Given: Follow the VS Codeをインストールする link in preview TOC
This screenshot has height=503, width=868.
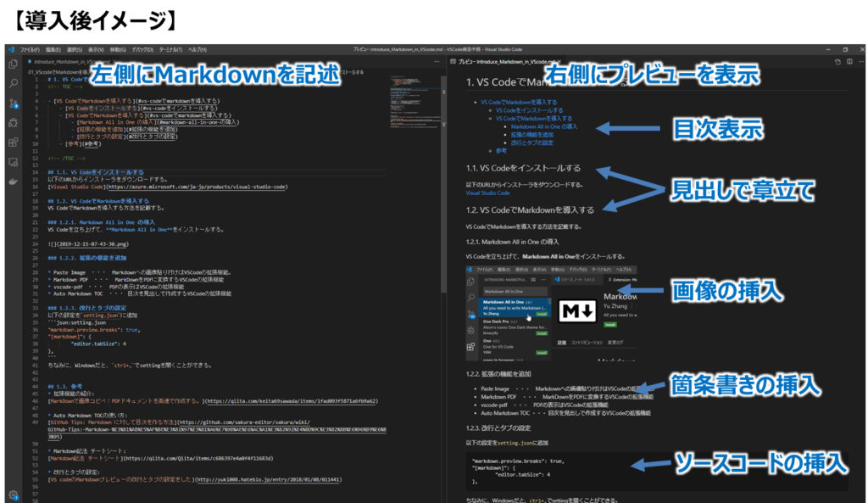Looking at the screenshot, I should point(529,110).
